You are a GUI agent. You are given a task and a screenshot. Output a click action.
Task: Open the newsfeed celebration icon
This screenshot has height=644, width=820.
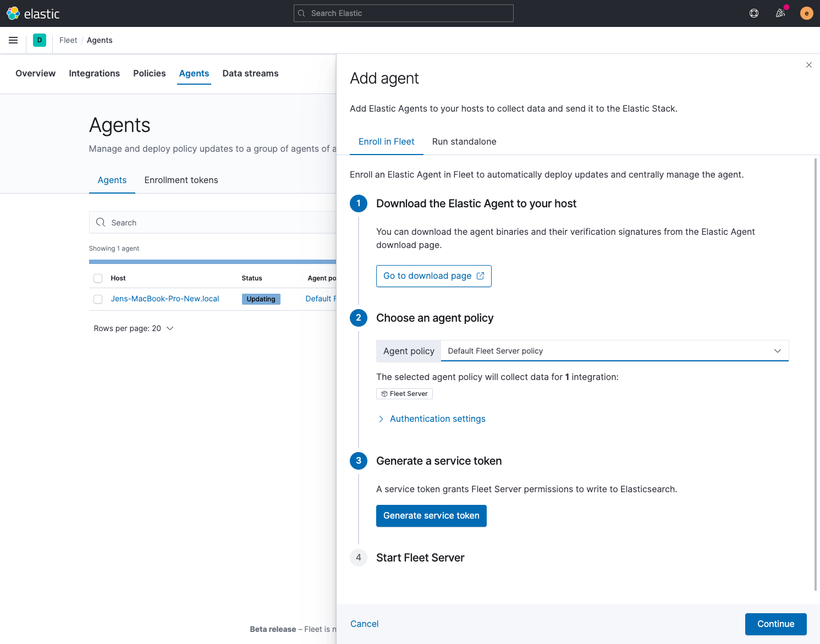(780, 13)
